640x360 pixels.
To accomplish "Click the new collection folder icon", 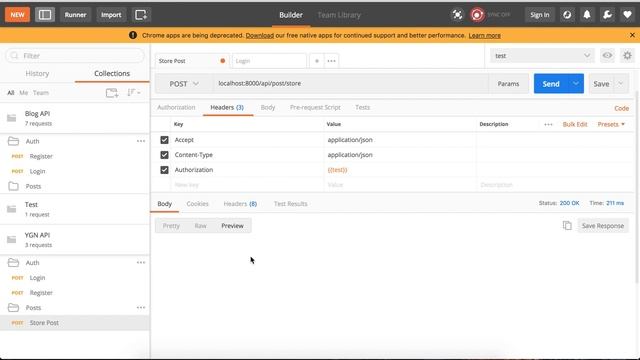I will 112,93.
